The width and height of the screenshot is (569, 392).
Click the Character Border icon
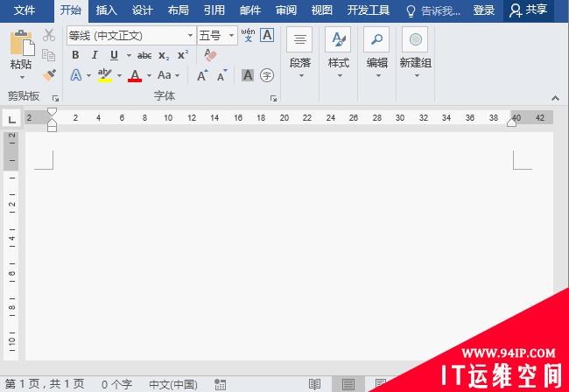pyautogui.click(x=267, y=35)
